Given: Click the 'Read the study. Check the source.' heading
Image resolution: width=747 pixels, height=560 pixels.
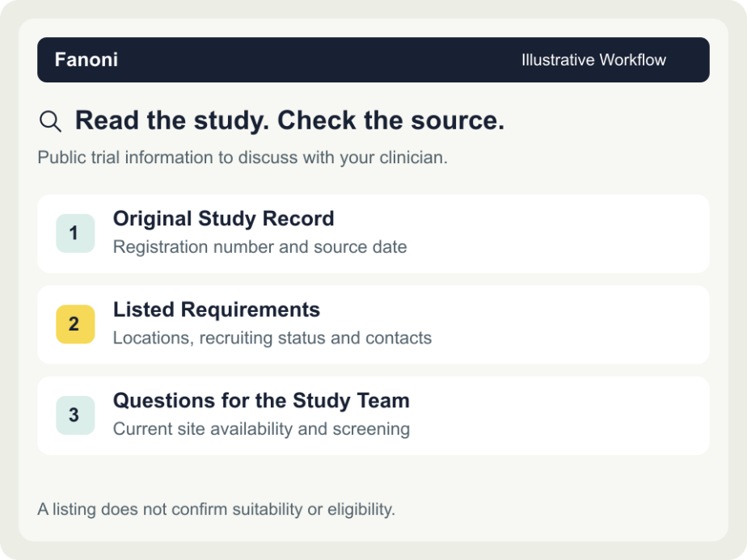Looking at the screenshot, I should click(289, 120).
